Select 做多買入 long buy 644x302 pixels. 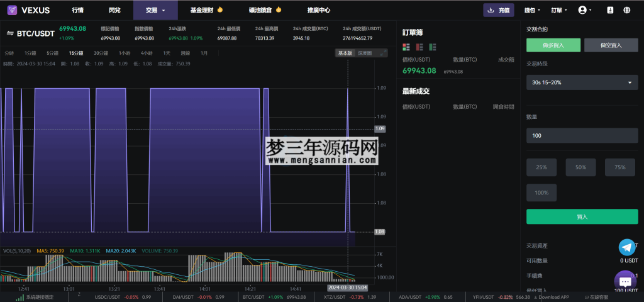click(x=553, y=45)
